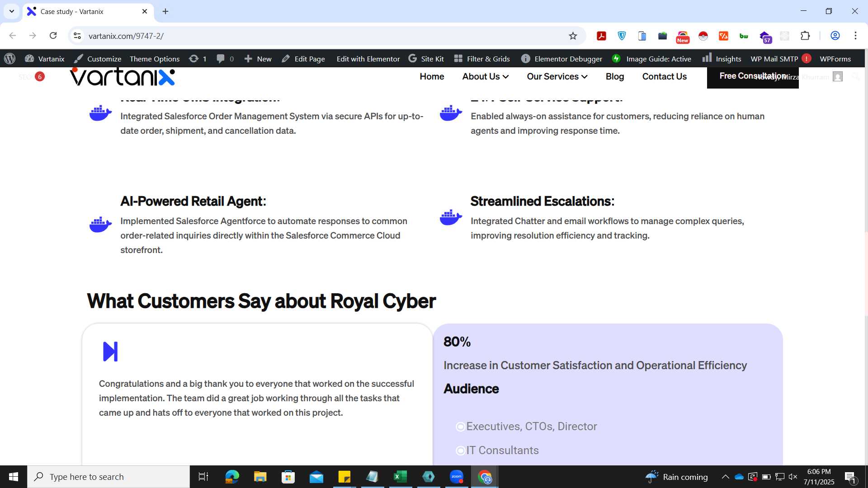Click the updates icon showing 1
The height and width of the screenshot is (488, 868).
click(x=198, y=59)
